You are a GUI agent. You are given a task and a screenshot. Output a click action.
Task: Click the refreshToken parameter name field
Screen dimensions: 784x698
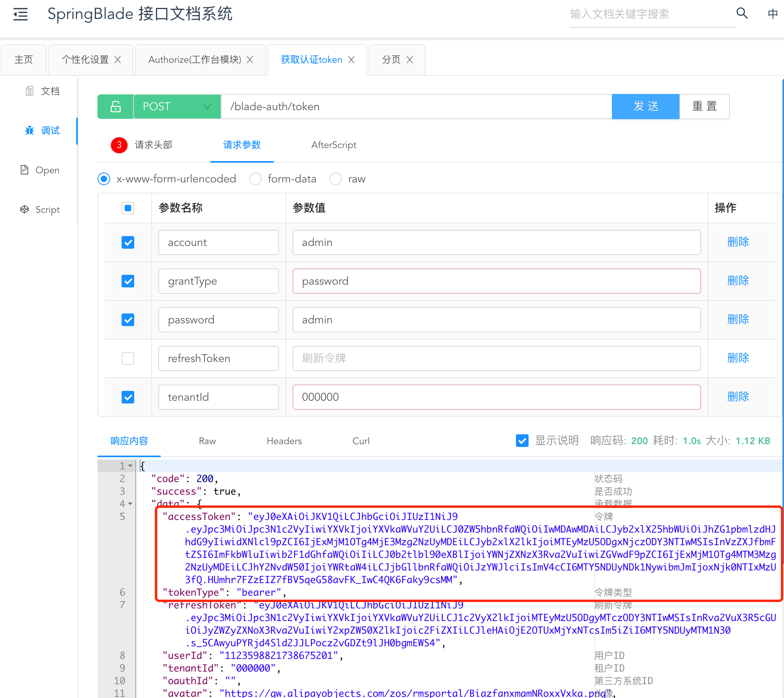coord(219,358)
